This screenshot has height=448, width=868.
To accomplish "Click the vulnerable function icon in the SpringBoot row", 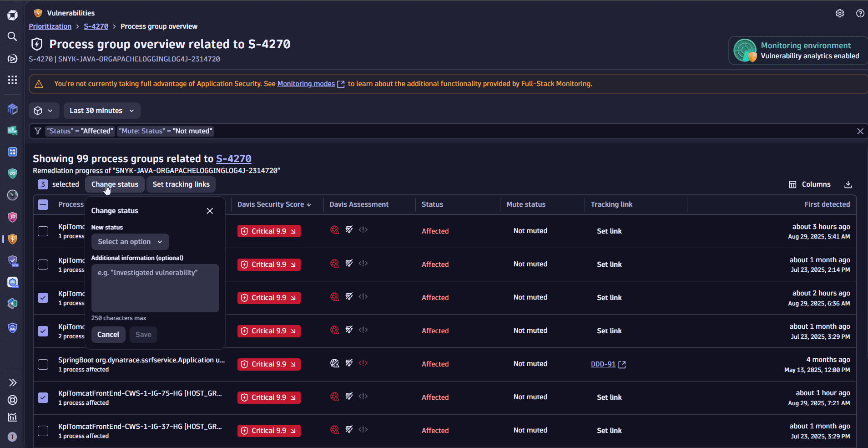I will (x=363, y=363).
